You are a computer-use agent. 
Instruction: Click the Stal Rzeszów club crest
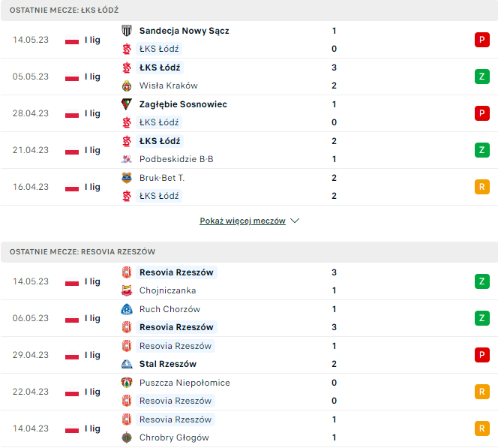coord(127,364)
